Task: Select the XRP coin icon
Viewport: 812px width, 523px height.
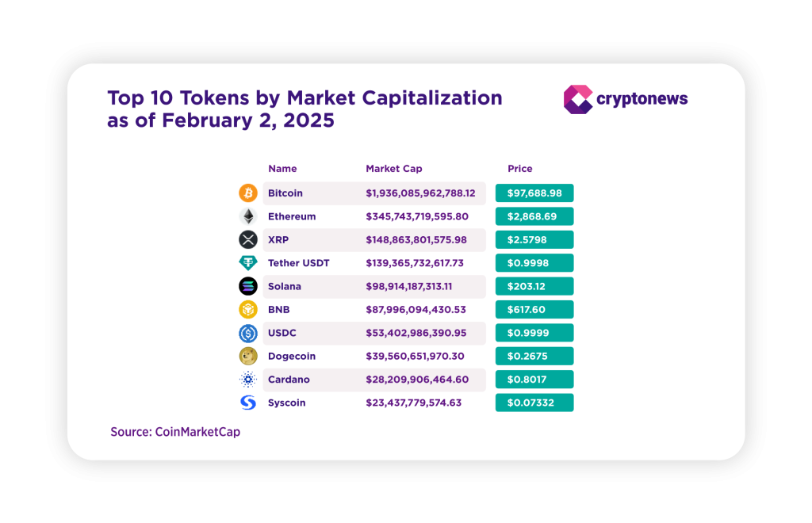Action: click(248, 239)
